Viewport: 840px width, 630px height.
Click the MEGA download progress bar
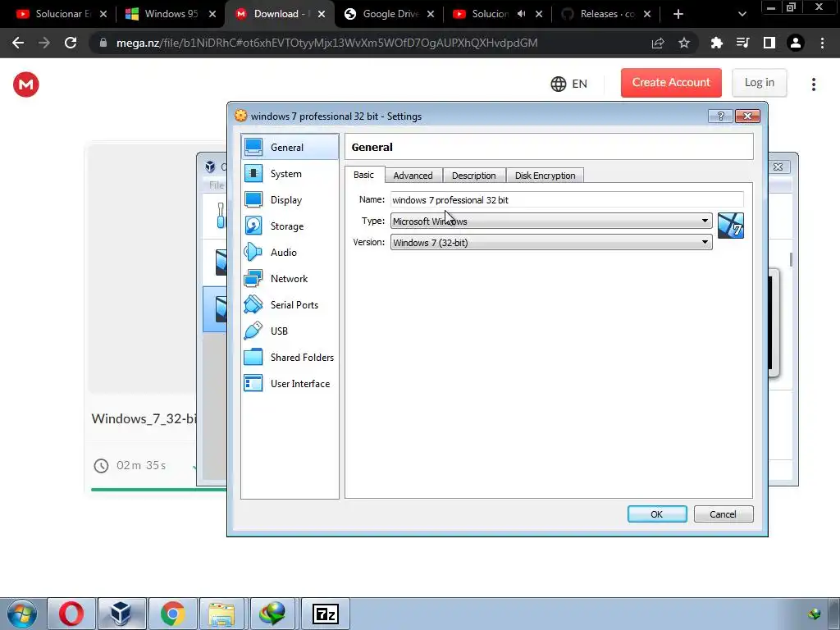pos(158,489)
